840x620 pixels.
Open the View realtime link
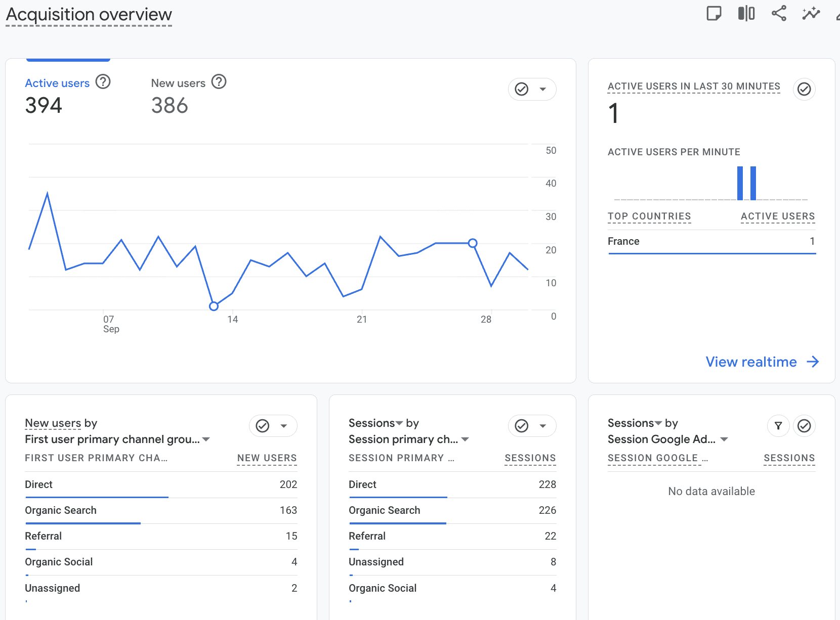coord(762,362)
